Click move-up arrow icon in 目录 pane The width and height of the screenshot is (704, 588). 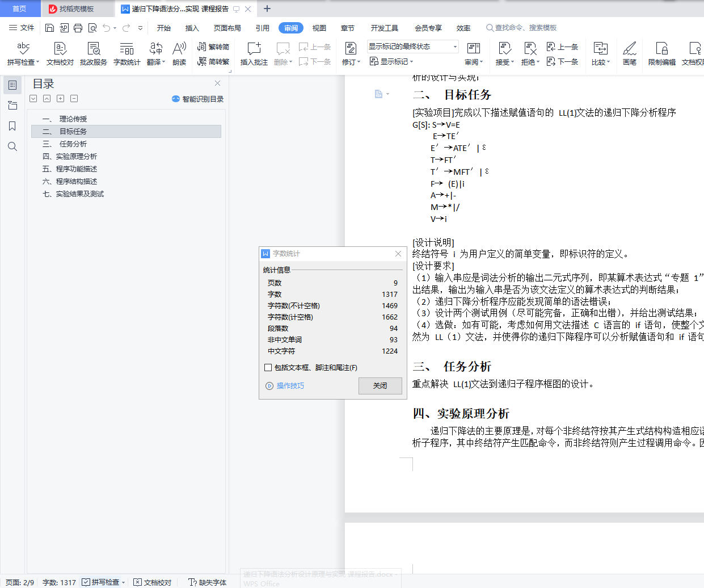[x=47, y=99]
